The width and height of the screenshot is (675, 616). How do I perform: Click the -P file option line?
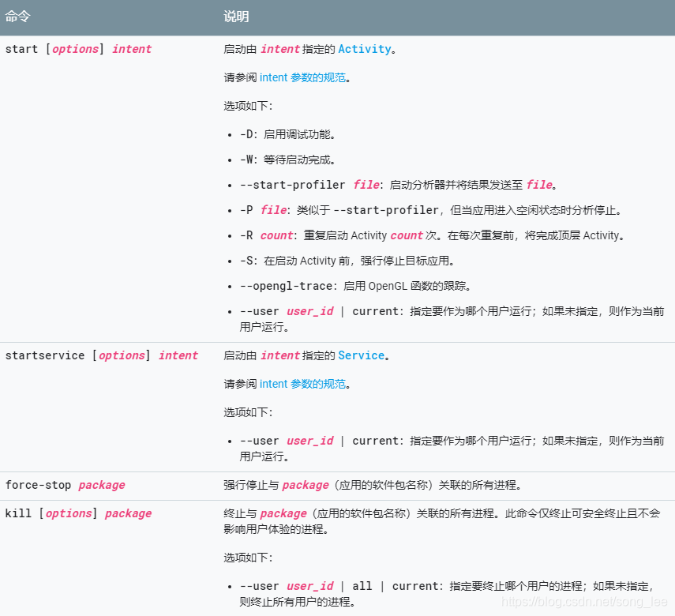[431, 210]
